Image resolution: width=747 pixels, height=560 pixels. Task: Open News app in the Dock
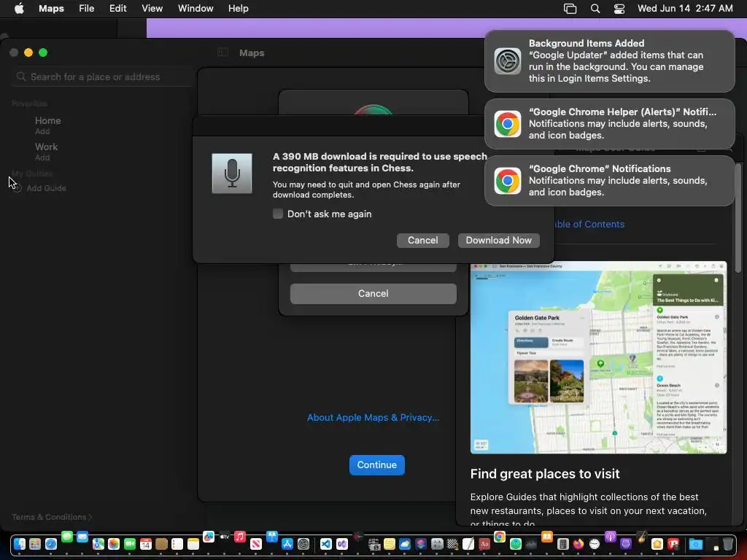coord(256,544)
